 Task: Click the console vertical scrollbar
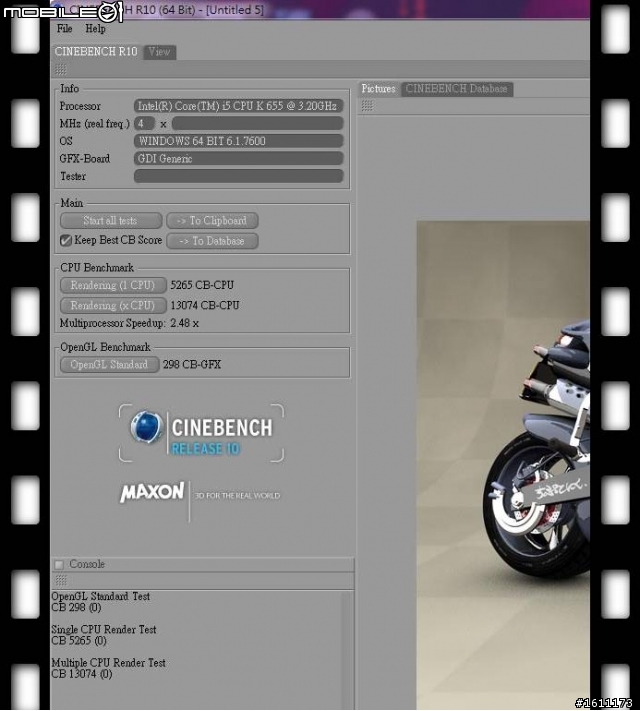[x=347, y=650]
